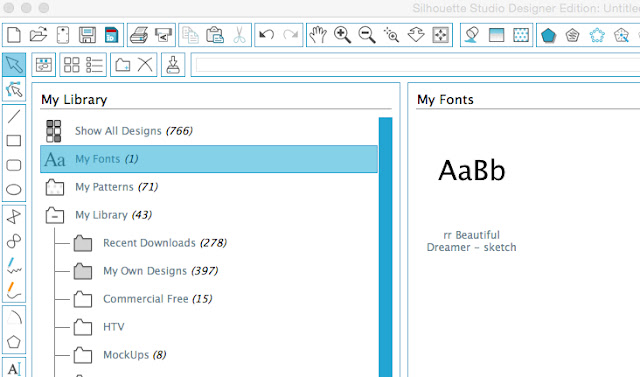Create a new library folder
This screenshot has height=377, width=640.
122,64
